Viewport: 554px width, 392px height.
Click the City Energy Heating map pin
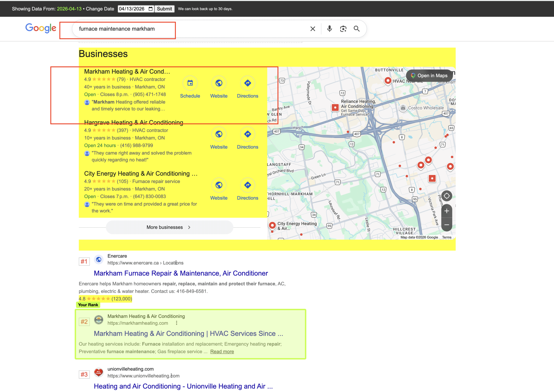click(272, 226)
